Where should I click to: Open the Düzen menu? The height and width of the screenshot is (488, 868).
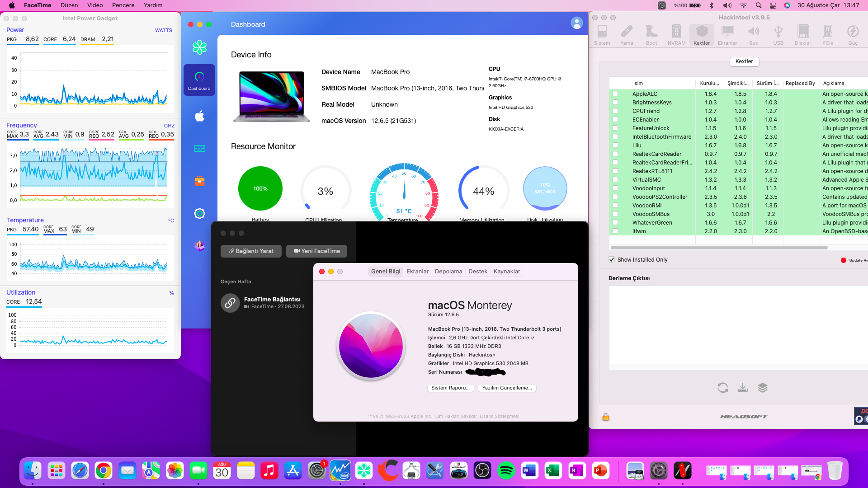(69, 5)
